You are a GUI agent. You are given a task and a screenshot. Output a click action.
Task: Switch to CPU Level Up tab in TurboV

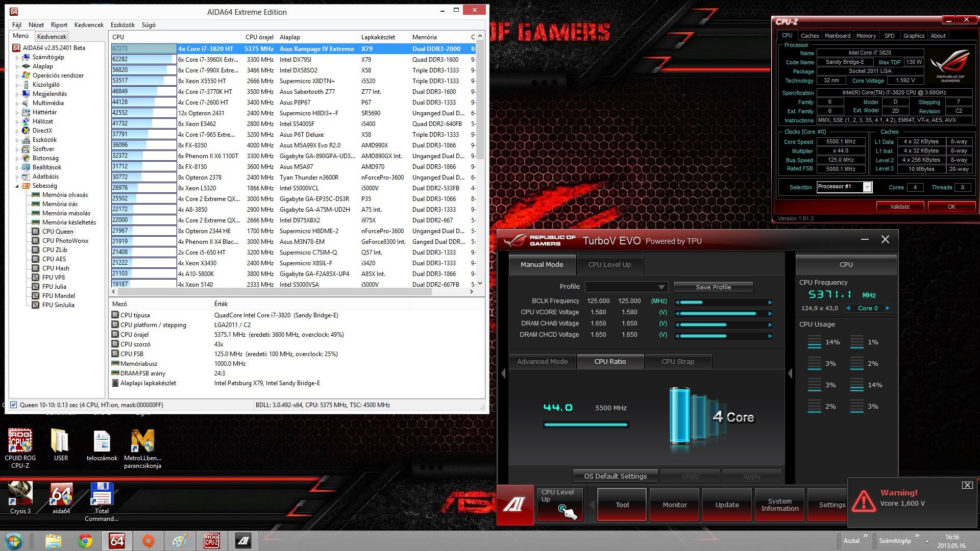click(x=609, y=264)
